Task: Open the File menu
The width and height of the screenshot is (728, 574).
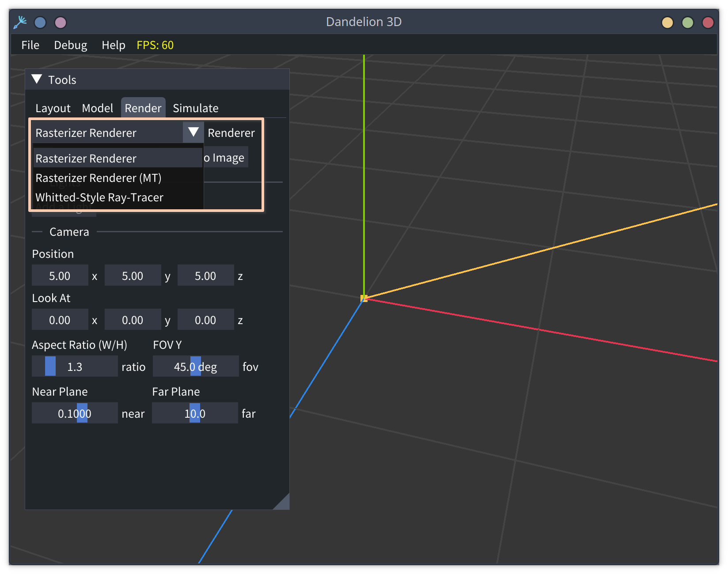Action: pyautogui.click(x=30, y=45)
